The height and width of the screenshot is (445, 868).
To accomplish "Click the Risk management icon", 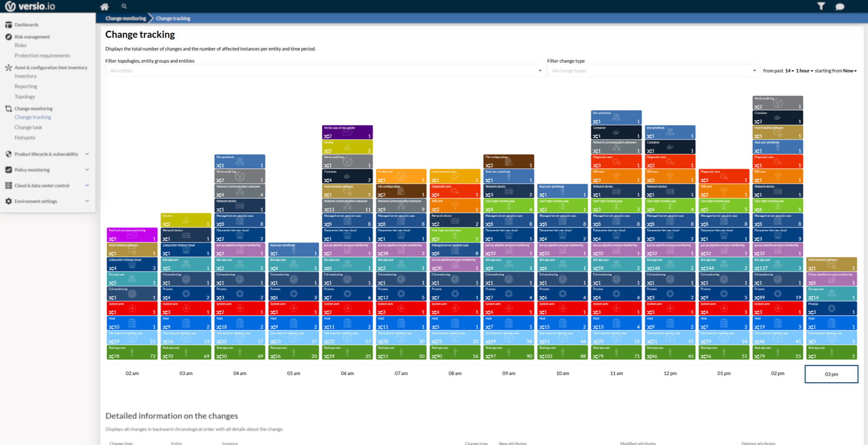I will (x=8, y=37).
